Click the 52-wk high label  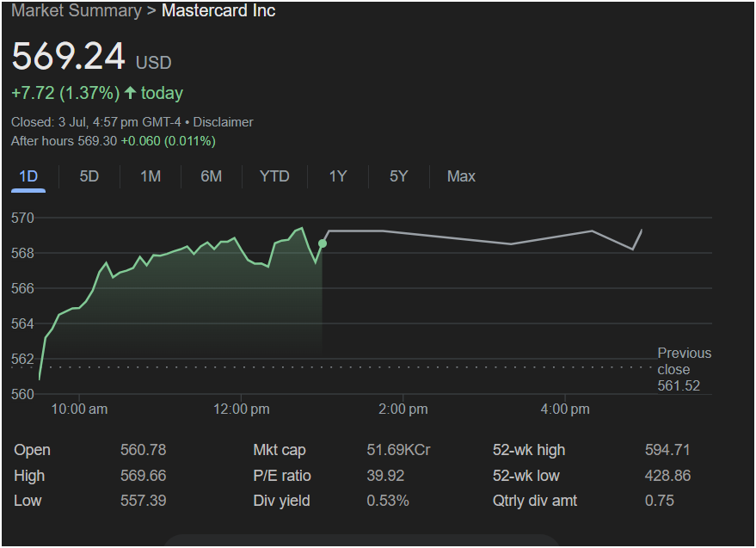tap(529, 450)
